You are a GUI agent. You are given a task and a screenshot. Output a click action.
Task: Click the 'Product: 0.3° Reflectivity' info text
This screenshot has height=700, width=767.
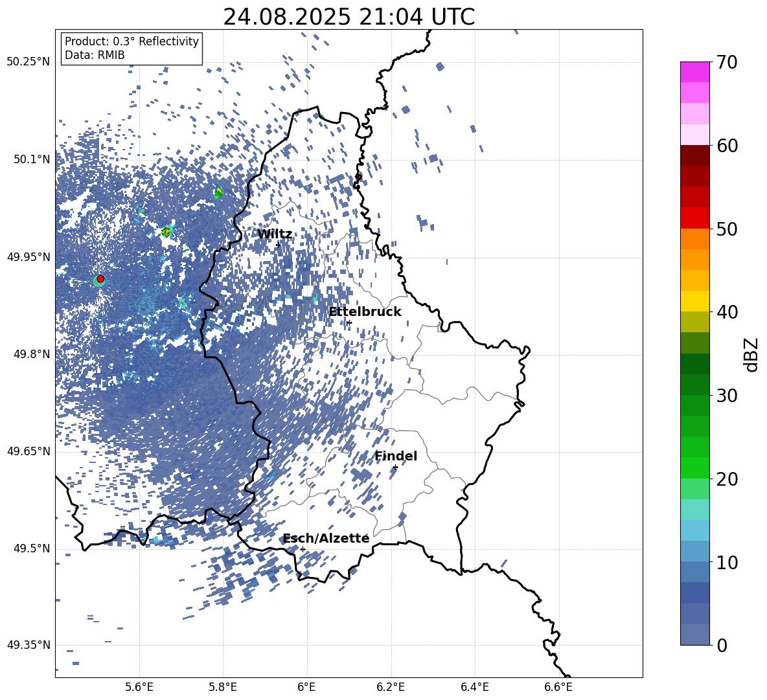click(132, 41)
